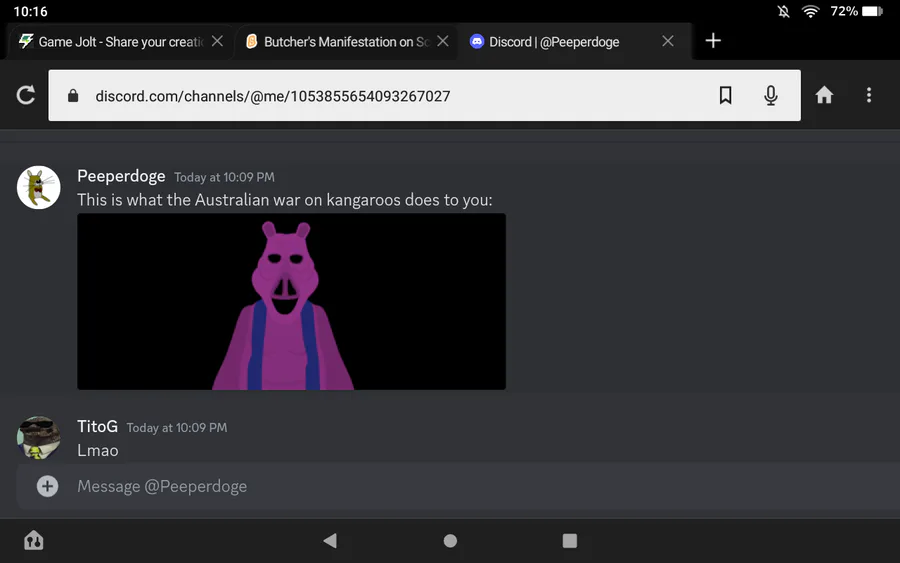Open TitoG's avatar profile
Screen dimensions: 900x563
tap(38, 438)
